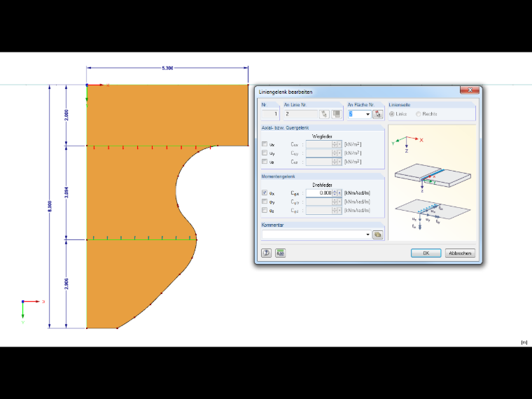Open the An Fläche Nr. dropdown
The width and height of the screenshot is (532, 399).
tap(367, 114)
